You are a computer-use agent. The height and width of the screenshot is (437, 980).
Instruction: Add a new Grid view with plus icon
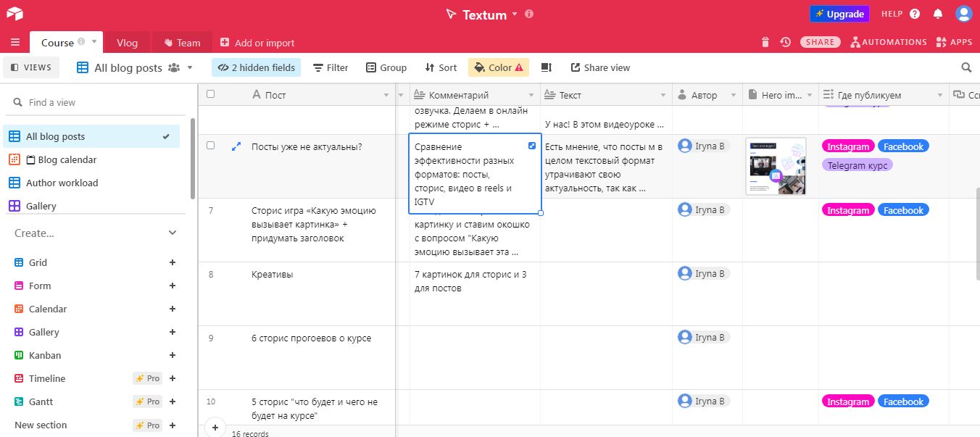[x=173, y=262]
